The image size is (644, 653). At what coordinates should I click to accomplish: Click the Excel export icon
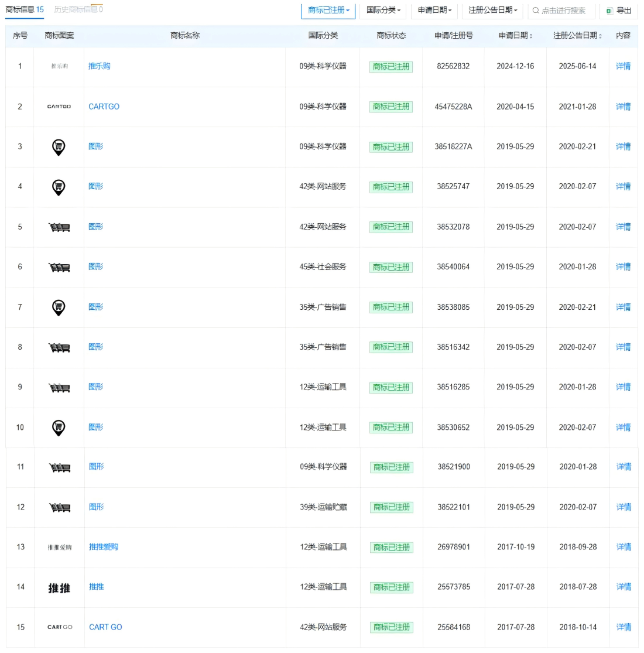pos(609,11)
